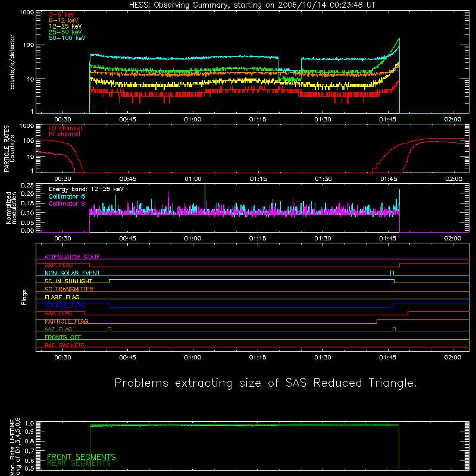476x476 pixels.
Task: Click the NON_SOLAR_EVENT pulse near 01:45
Action: point(392,273)
